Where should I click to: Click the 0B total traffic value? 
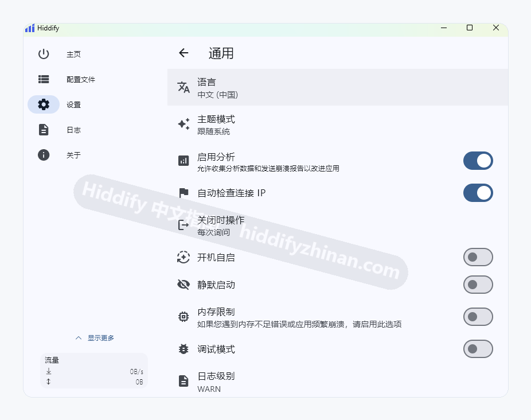(139, 382)
